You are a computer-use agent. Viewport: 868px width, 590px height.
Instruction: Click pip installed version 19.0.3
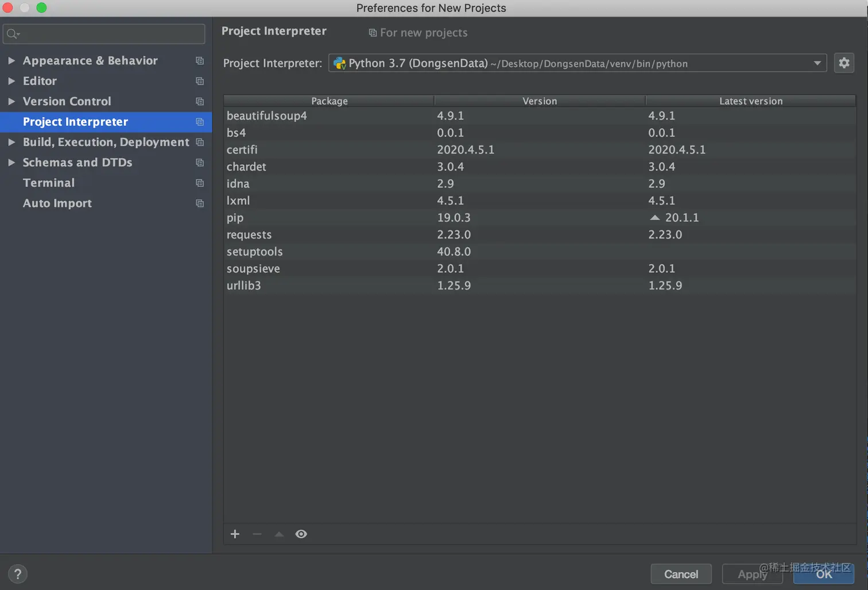coord(454,218)
